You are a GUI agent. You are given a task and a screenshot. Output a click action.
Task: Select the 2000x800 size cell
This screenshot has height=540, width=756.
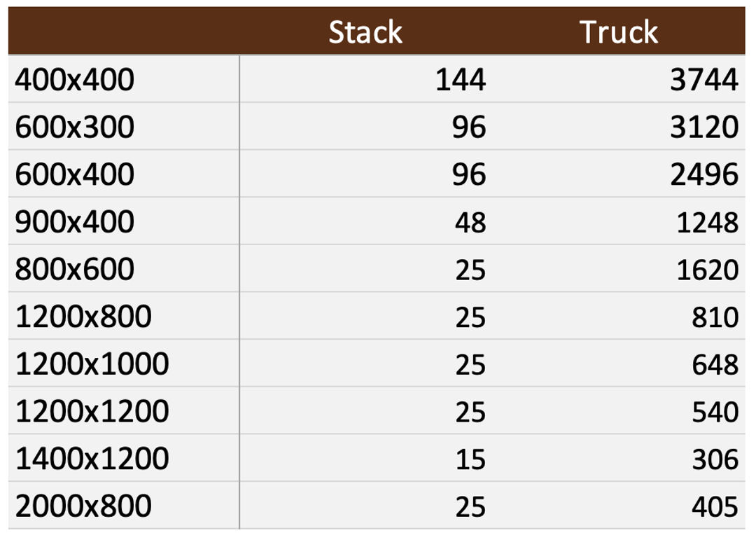(83, 506)
